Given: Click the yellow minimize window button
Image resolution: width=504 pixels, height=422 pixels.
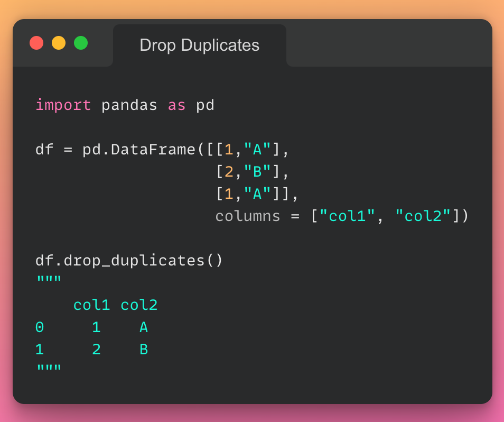Looking at the screenshot, I should [x=59, y=43].
